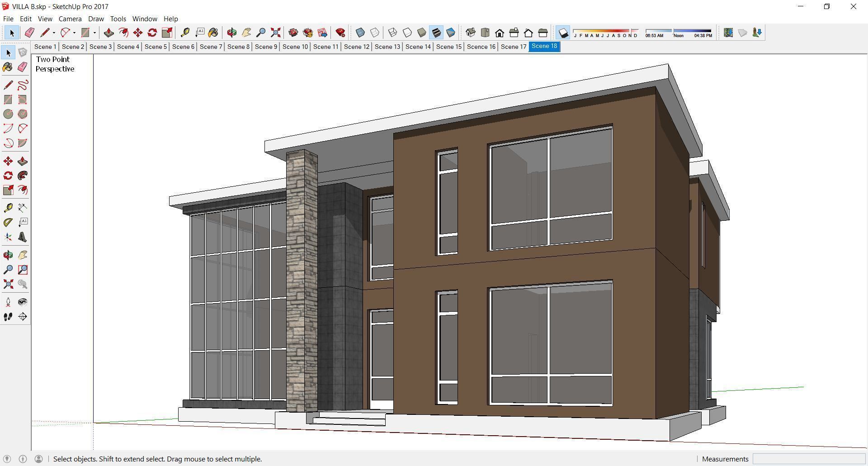Switch to Monochrome style
This screenshot has height=466, width=868.
[451, 33]
